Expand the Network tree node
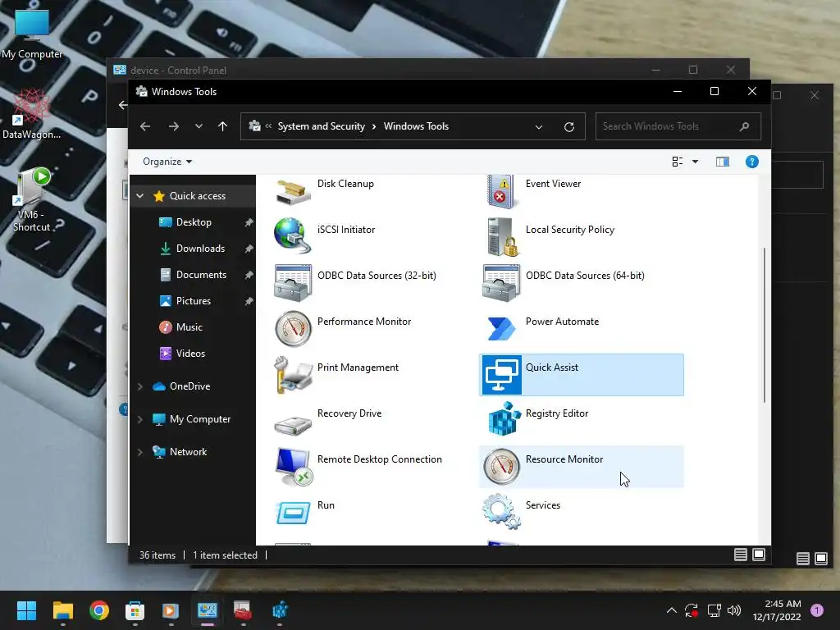Image resolution: width=840 pixels, height=630 pixels. (140, 452)
